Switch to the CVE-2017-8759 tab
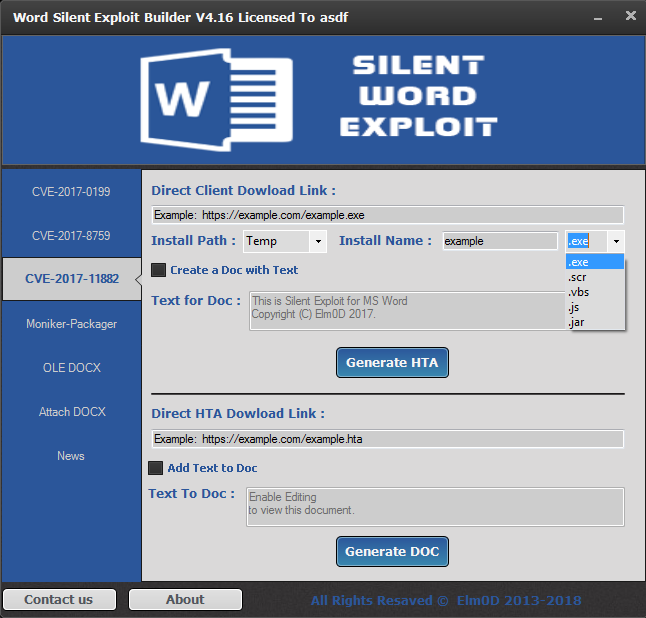Image resolution: width=646 pixels, height=618 pixels. pyautogui.click(x=71, y=236)
